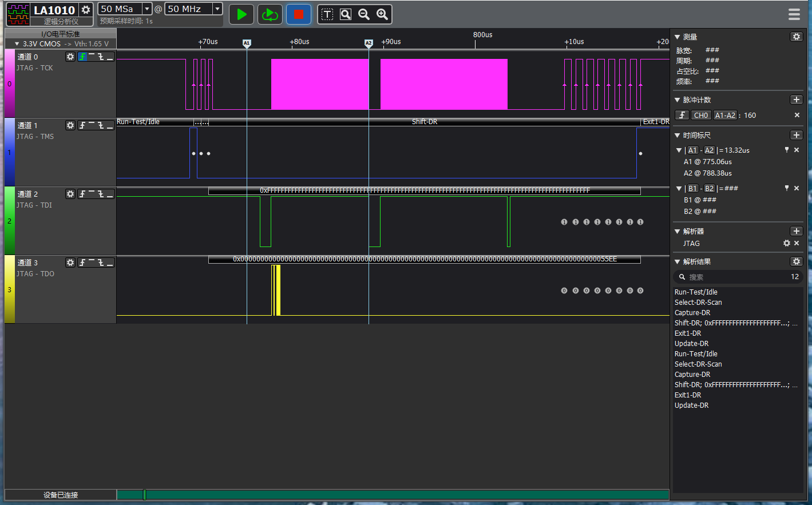Click the CH0 channel selector in pulse counter

pos(701,115)
